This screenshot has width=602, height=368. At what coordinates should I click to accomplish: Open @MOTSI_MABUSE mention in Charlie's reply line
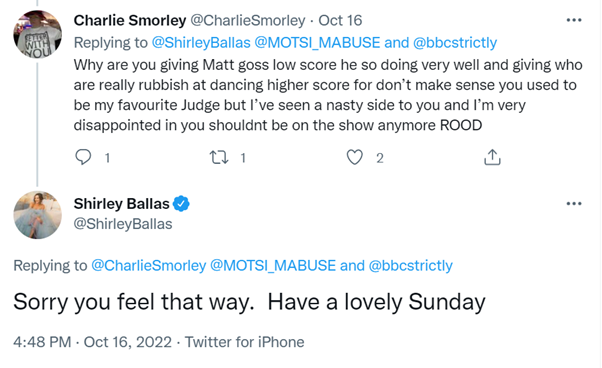click(x=317, y=43)
